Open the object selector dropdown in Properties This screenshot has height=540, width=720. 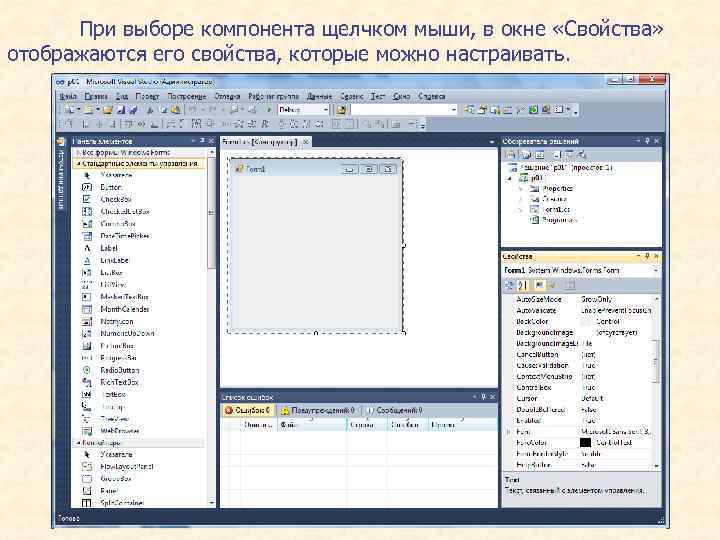click(655, 270)
